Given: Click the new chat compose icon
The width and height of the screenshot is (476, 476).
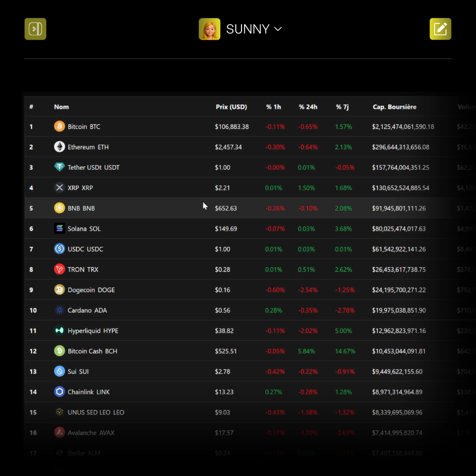Looking at the screenshot, I should click(x=440, y=29).
